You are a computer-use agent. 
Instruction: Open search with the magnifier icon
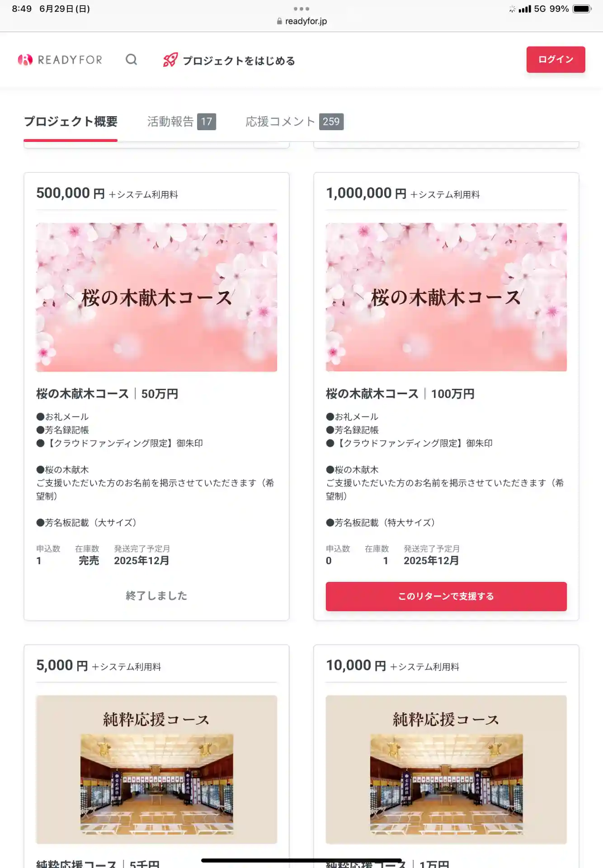[x=131, y=60]
